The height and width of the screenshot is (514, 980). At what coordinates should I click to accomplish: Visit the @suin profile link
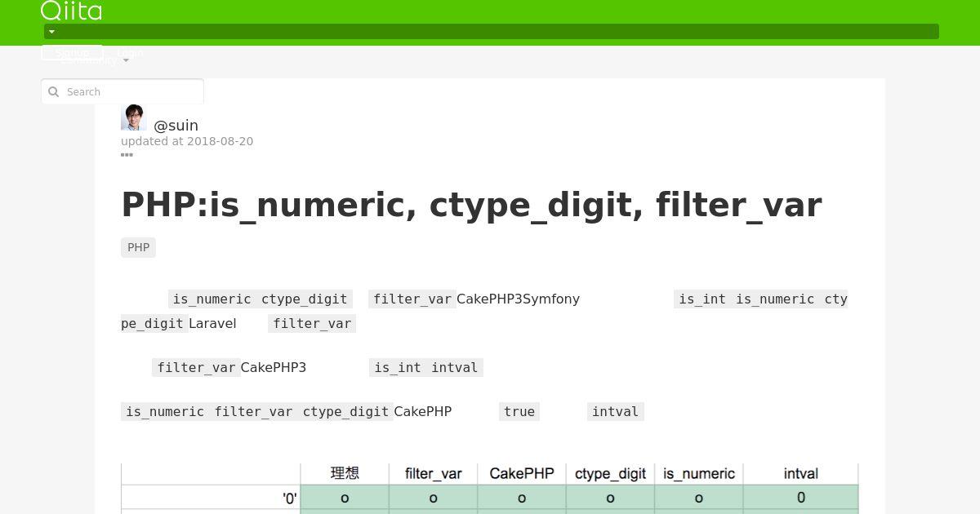coord(176,126)
